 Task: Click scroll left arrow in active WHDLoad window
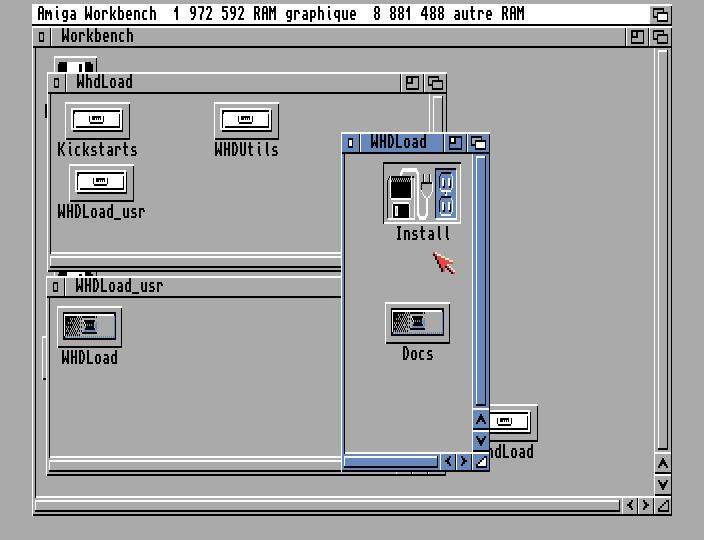coord(448,461)
